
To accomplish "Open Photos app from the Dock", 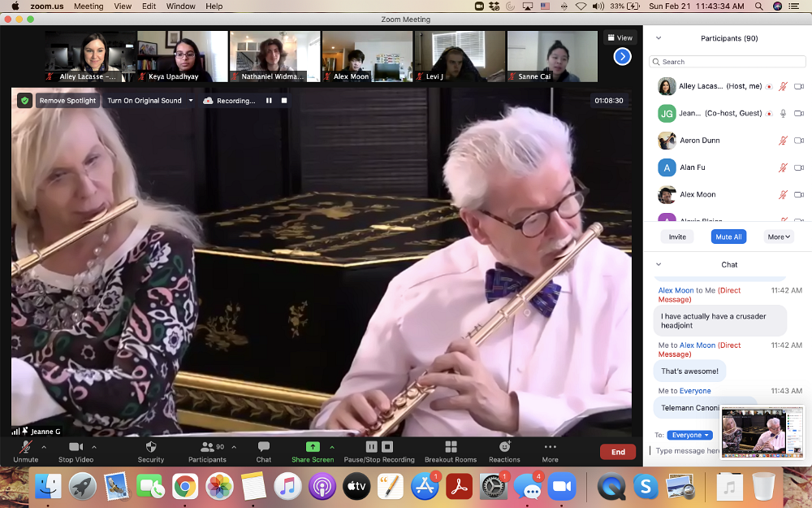I will coord(219,487).
